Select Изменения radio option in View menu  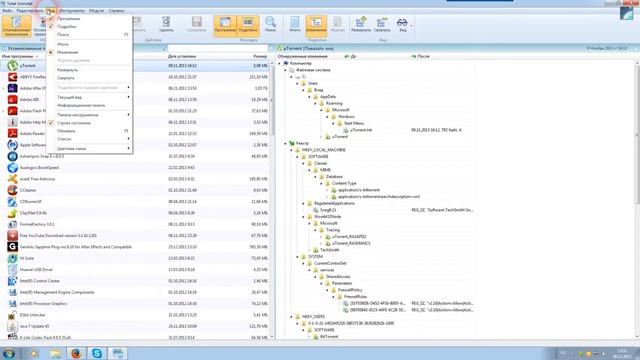[51, 52]
